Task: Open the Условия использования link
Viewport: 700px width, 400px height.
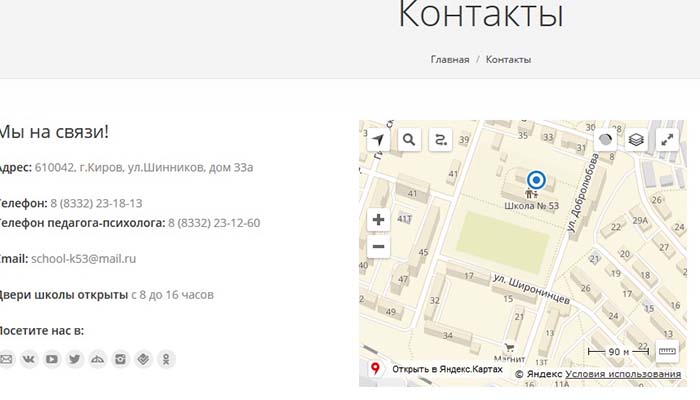Action: pyautogui.click(x=623, y=374)
